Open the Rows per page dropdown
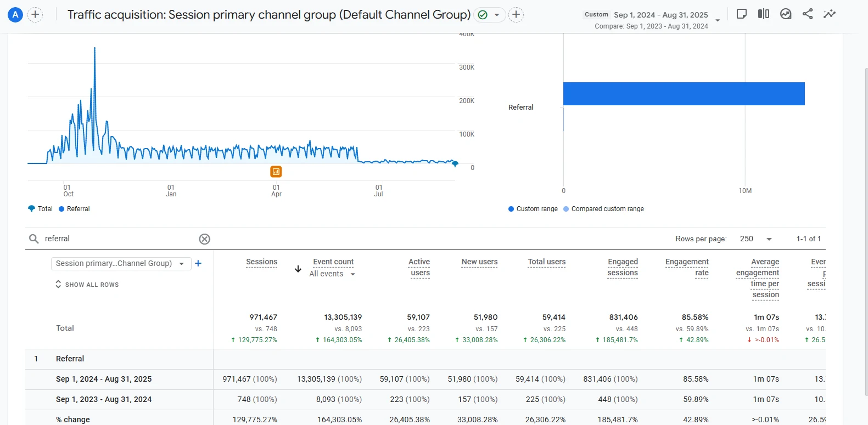Screen dimensions: 868x425 tap(756, 239)
